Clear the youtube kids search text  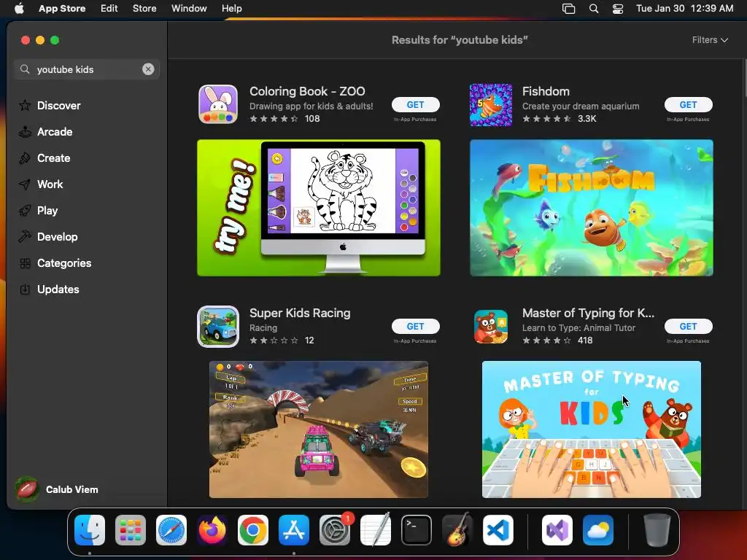tap(148, 69)
